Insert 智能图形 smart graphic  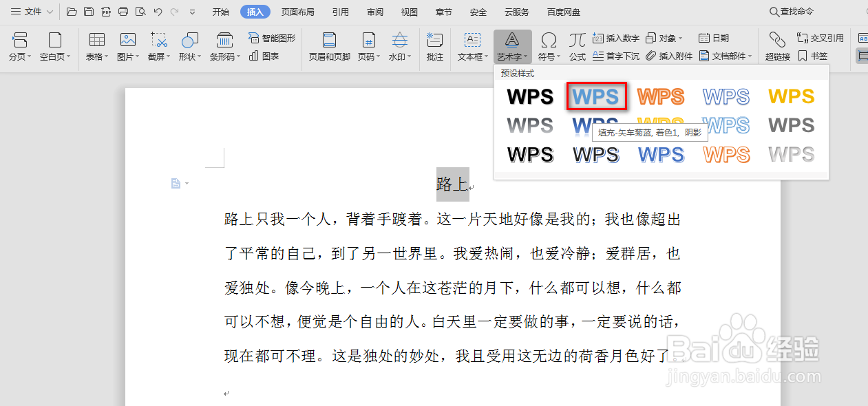point(272,39)
